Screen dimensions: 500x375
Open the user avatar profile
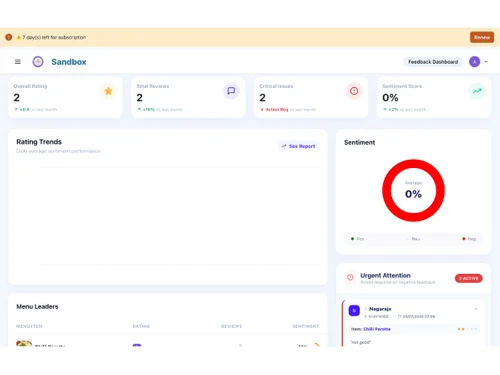[474, 62]
